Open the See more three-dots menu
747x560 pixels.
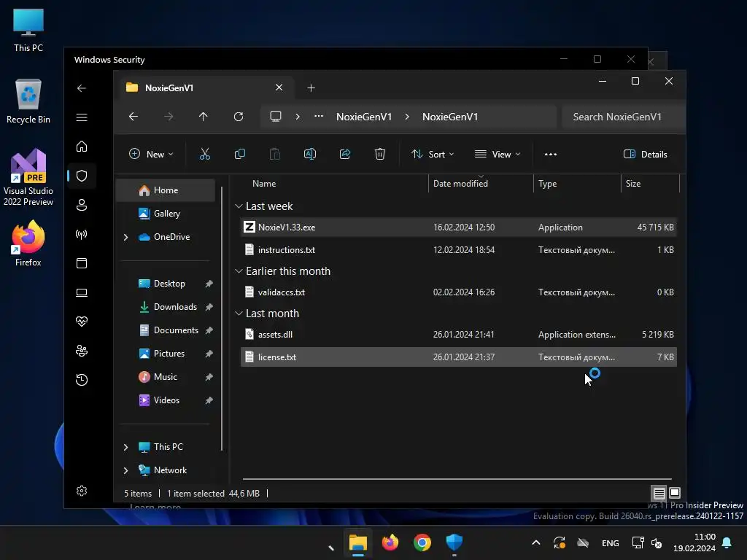[x=551, y=155]
